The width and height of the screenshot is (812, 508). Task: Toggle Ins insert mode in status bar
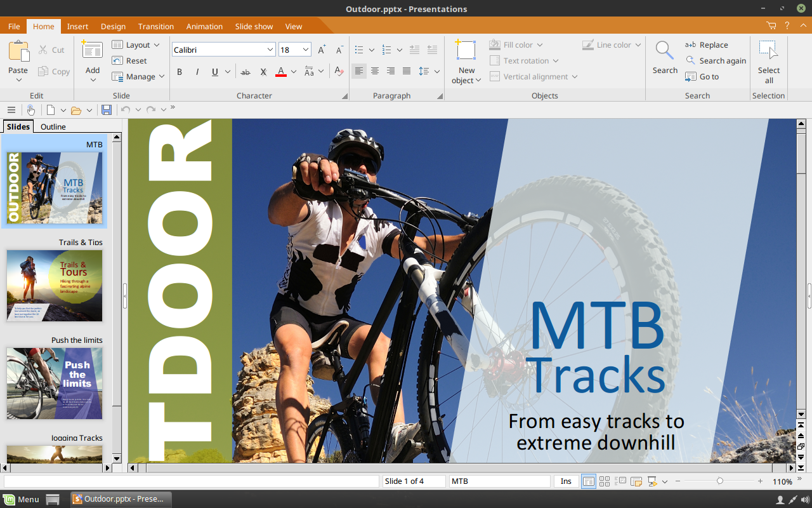click(566, 481)
